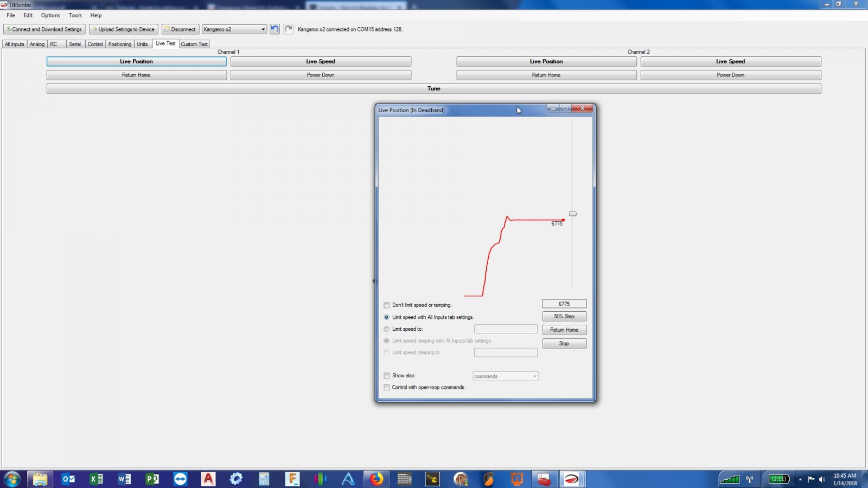Screen dimensions: 868x488
Task: Open the Tools menu
Action: click(75, 15)
